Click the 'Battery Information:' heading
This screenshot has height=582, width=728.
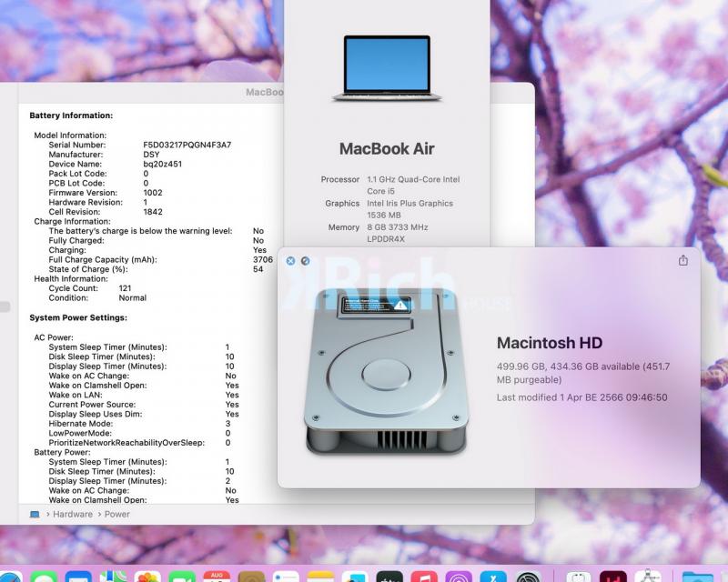71,115
